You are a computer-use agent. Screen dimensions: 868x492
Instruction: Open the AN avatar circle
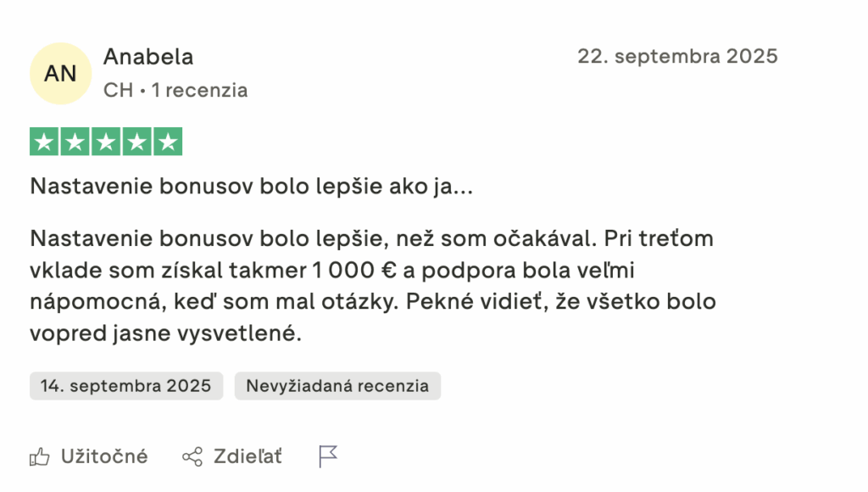[x=60, y=74]
